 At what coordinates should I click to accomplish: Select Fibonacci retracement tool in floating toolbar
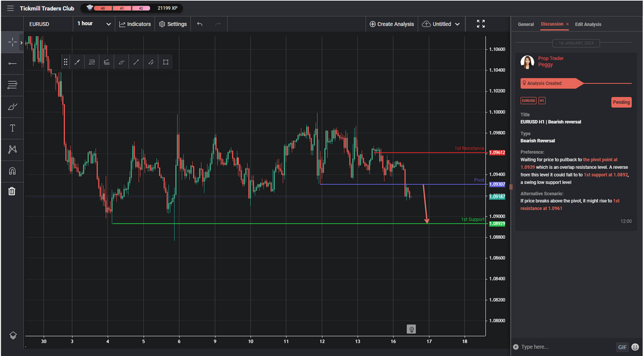coord(107,62)
